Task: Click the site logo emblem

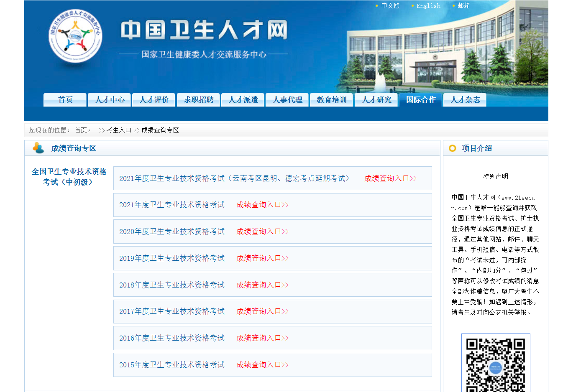Action: (x=75, y=36)
